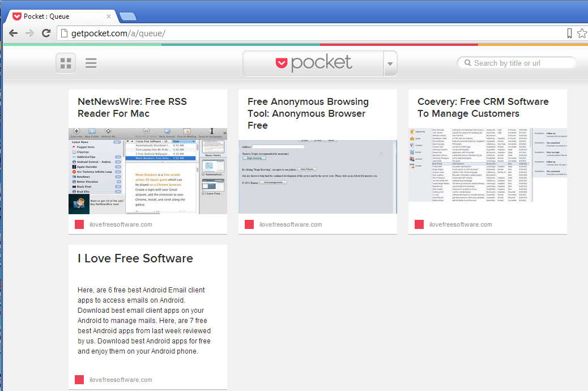
Task: Open the dropdown arrow beside Pocket logo
Action: [x=390, y=63]
